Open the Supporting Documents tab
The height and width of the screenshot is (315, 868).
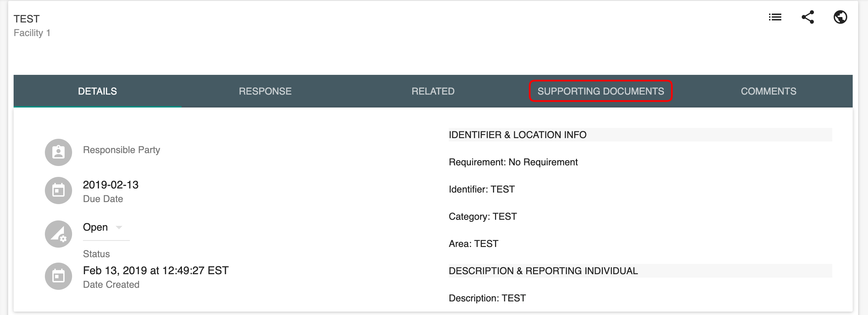[600, 91]
